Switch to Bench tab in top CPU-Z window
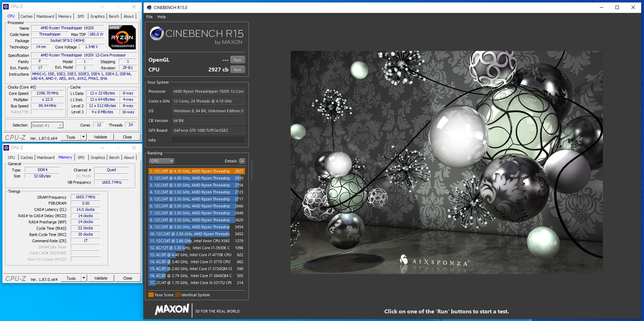The width and height of the screenshot is (644, 321). (x=114, y=16)
